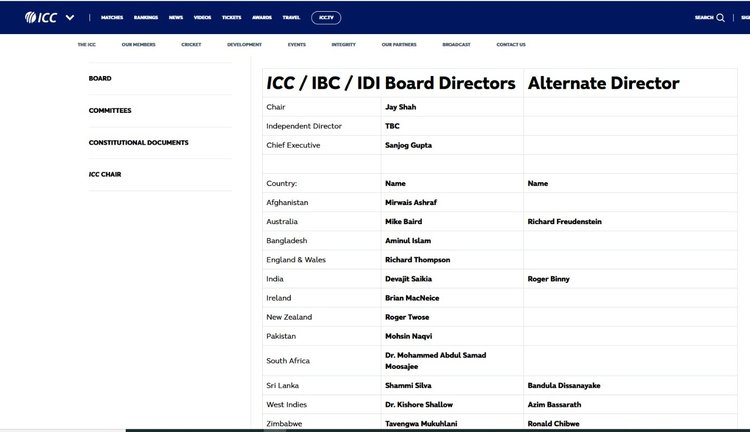The image size is (750, 432).
Task: Select ICC Chair in sidebar
Action: tap(105, 174)
